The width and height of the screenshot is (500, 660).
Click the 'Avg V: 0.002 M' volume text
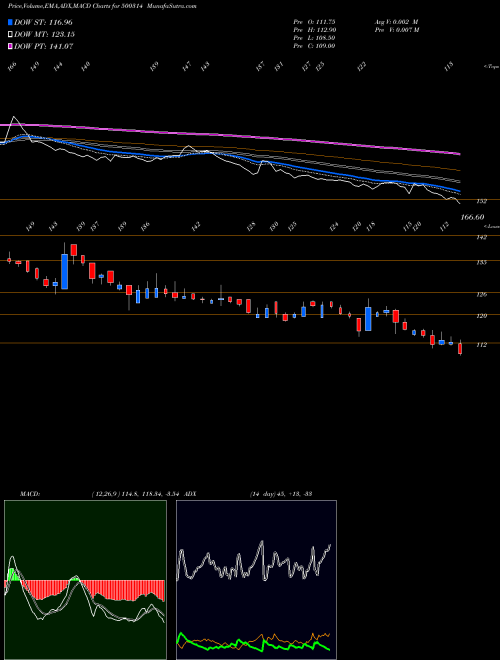(x=396, y=22)
